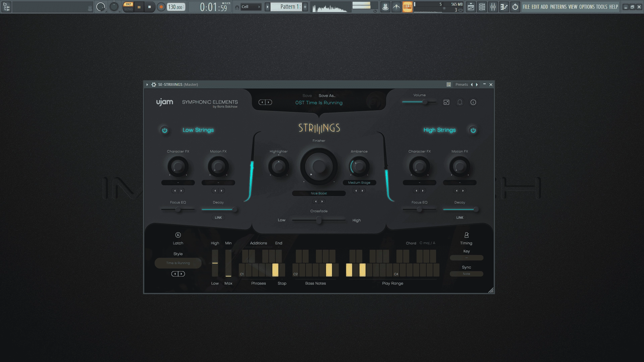Image resolution: width=644 pixels, height=362 pixels.
Task: Stop playback in the transport bar
Action: tap(150, 7)
